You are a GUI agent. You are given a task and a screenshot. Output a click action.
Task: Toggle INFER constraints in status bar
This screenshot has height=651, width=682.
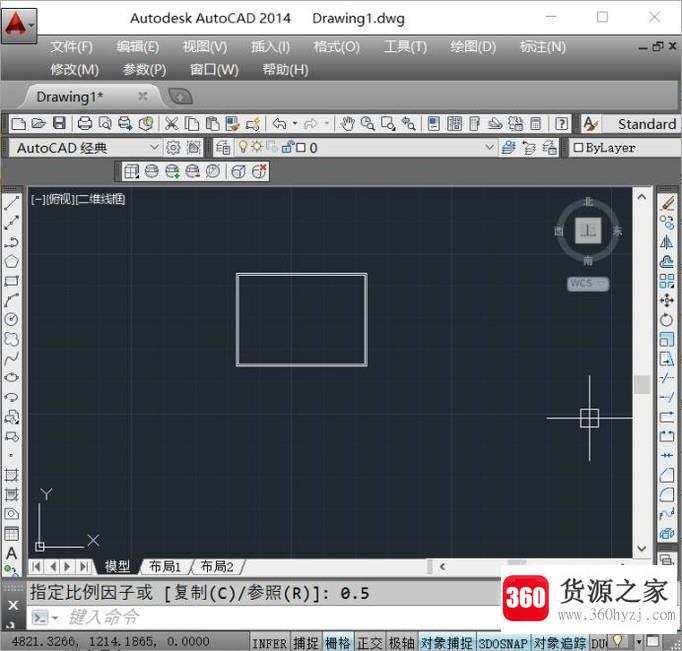[x=270, y=643]
